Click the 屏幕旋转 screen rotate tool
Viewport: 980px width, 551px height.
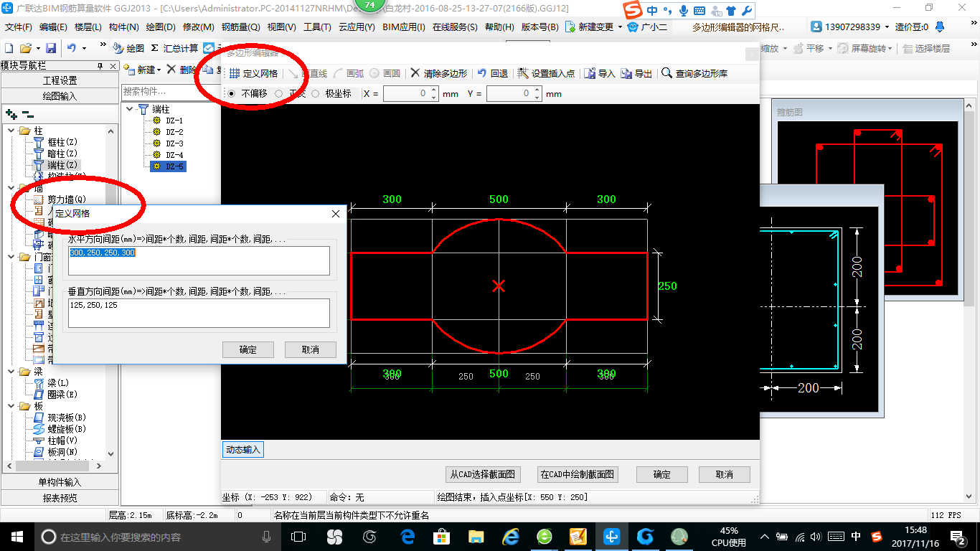click(x=863, y=48)
